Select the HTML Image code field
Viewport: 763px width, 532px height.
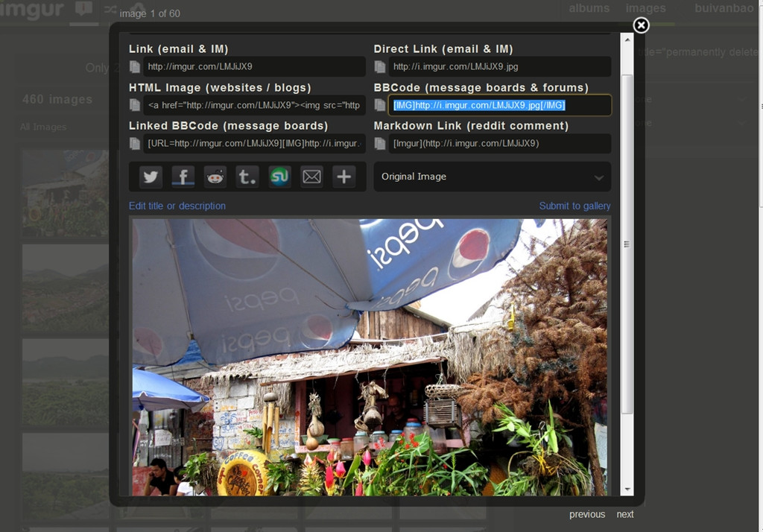[x=255, y=105]
